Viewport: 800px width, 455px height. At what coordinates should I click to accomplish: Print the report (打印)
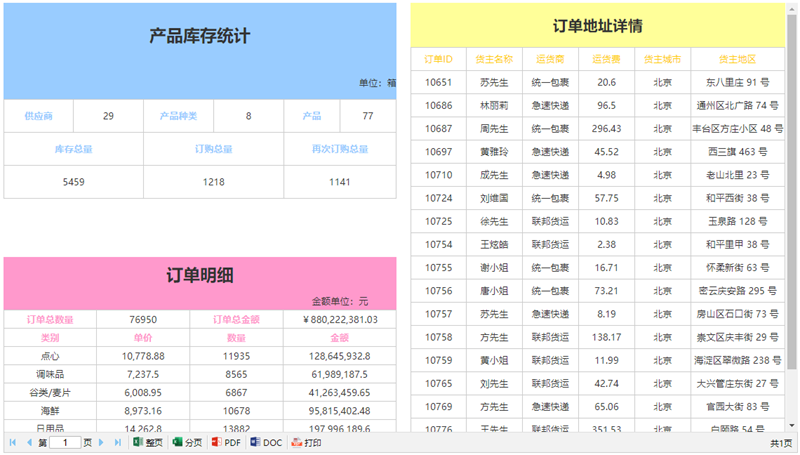tap(306, 442)
